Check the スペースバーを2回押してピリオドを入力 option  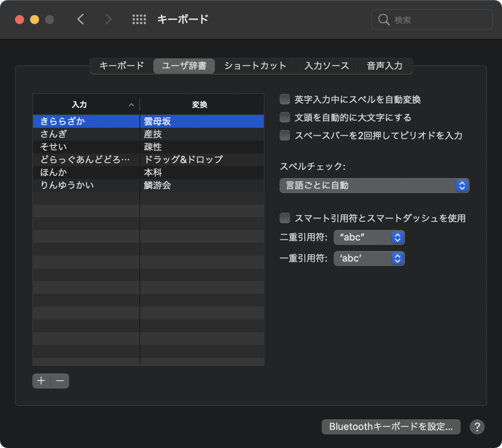(284, 135)
